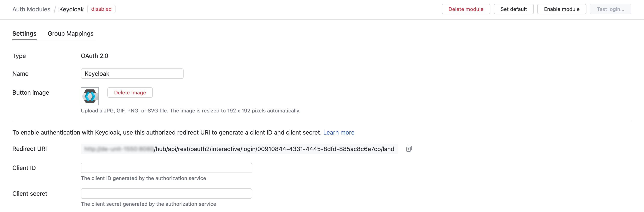The height and width of the screenshot is (212, 644).
Task: Click into the Client ID field
Action: 166,168
